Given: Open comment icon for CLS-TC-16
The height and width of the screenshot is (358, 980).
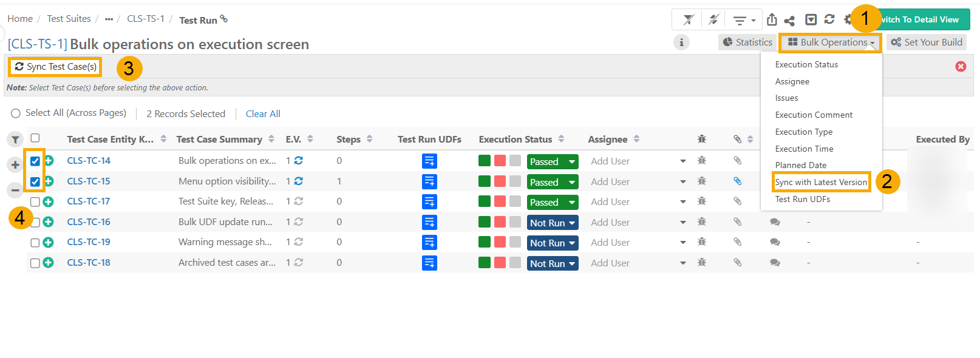Looking at the screenshot, I should (775, 222).
